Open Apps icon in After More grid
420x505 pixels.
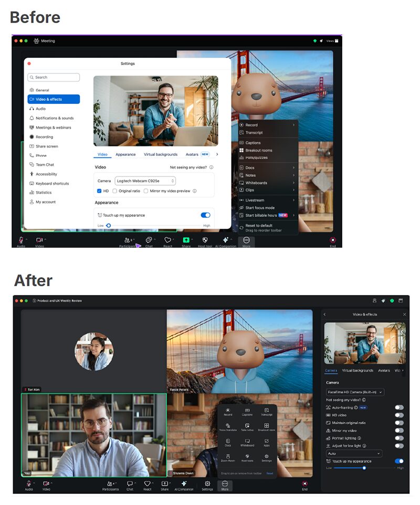pyautogui.click(x=267, y=441)
